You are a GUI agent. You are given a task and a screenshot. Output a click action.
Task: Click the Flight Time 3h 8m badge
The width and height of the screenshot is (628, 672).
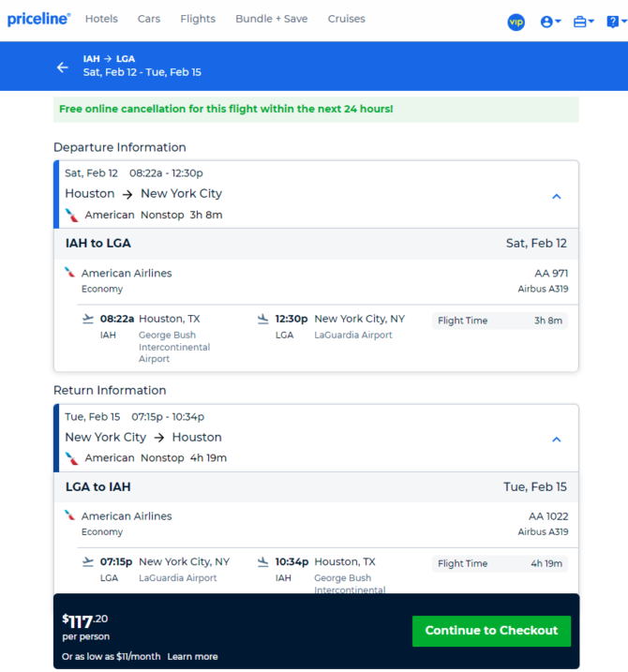point(500,321)
